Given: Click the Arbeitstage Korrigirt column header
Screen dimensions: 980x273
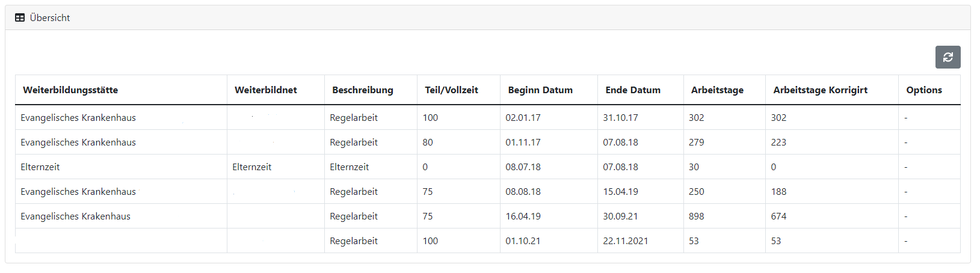Looking at the screenshot, I should pos(821,90).
